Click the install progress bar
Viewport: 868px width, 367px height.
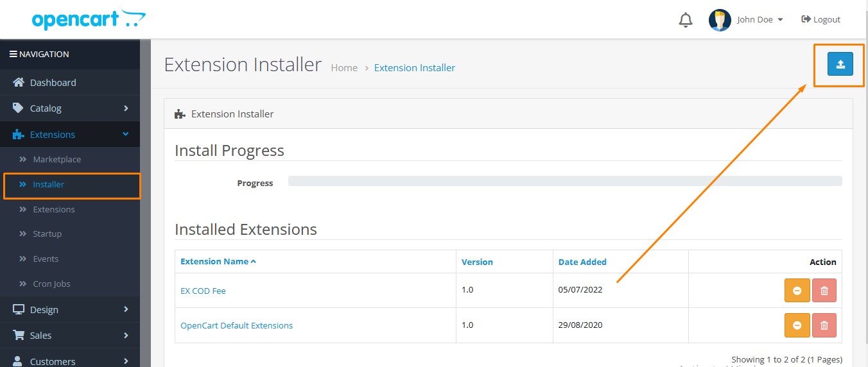565,181
